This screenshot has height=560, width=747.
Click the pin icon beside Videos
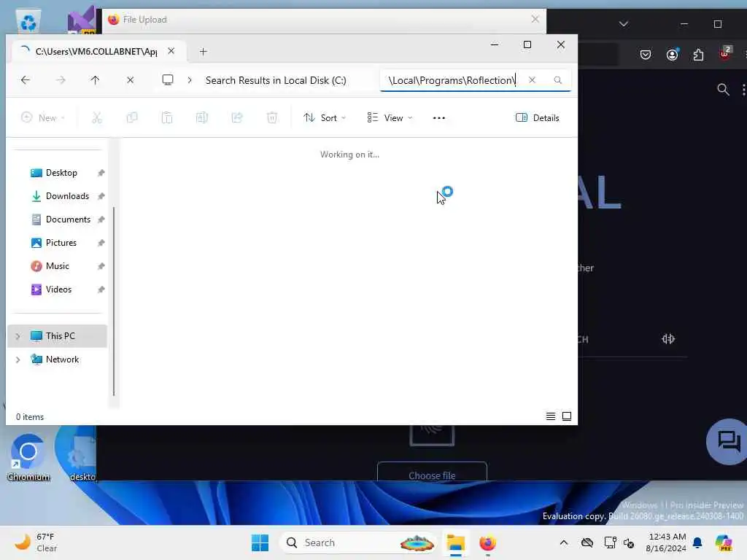101,289
